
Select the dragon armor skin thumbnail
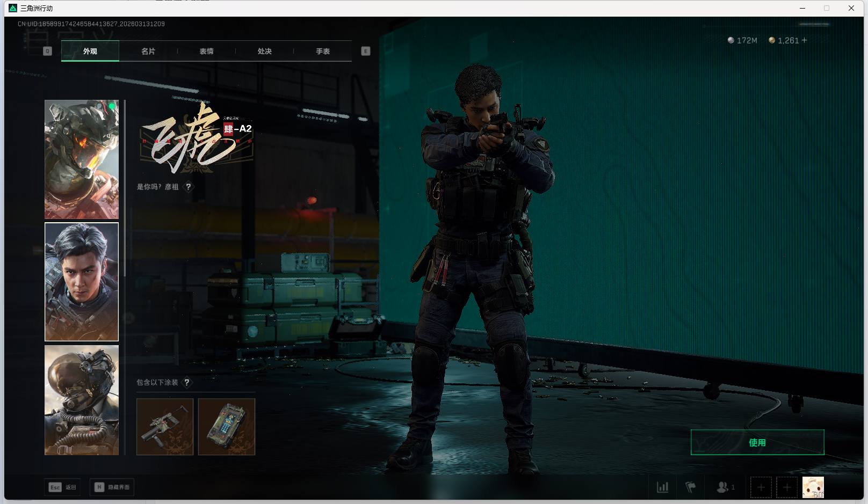click(82, 159)
